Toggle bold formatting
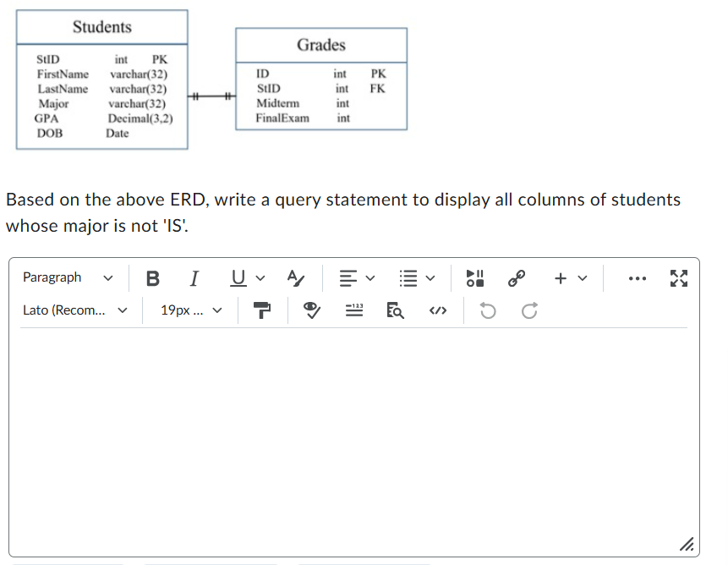 click(x=153, y=278)
